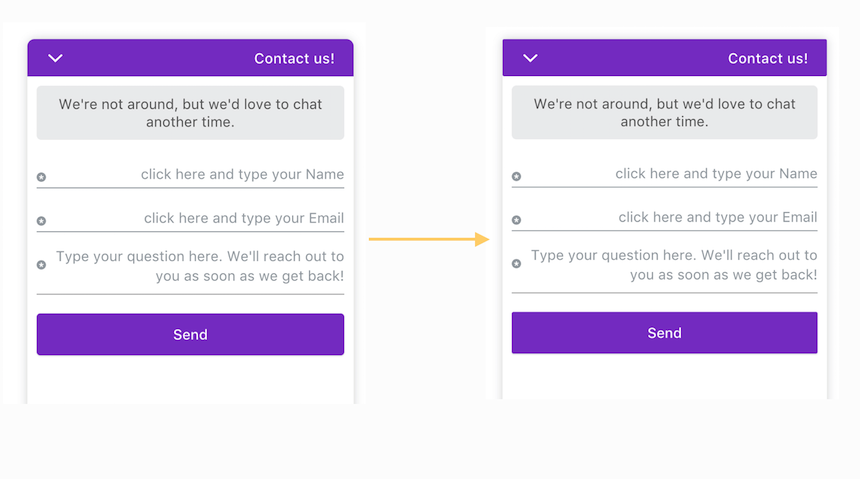Focus the Name field in the right form
The height and width of the screenshot is (479, 860).
coord(672,174)
